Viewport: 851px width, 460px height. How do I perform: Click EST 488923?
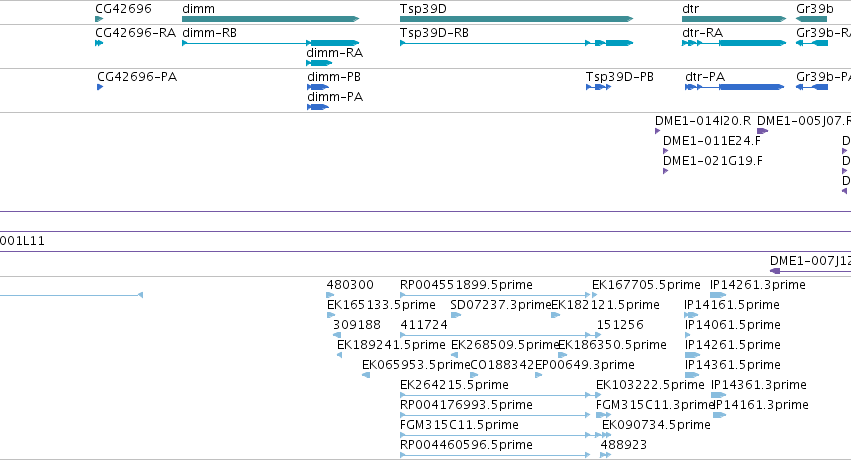pyautogui.click(x=624, y=445)
